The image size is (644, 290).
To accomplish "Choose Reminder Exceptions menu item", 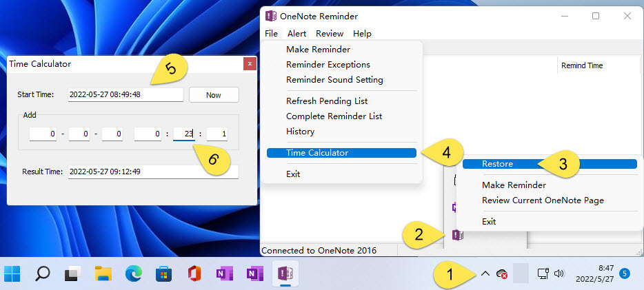I will [x=341, y=65].
